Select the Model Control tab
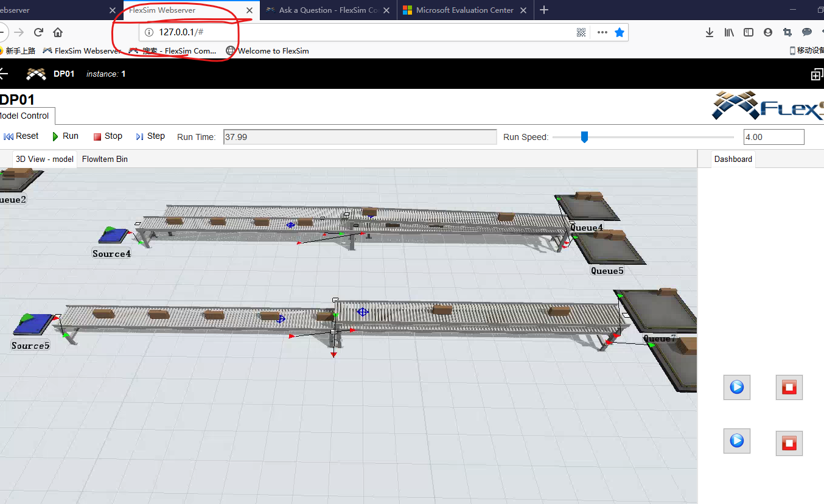Image resolution: width=824 pixels, height=504 pixels. (24, 116)
